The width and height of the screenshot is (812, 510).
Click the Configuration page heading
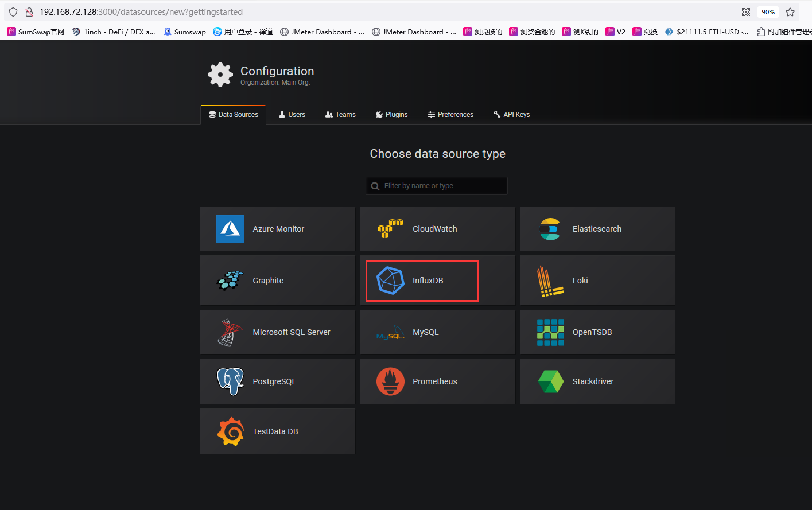[x=277, y=71]
